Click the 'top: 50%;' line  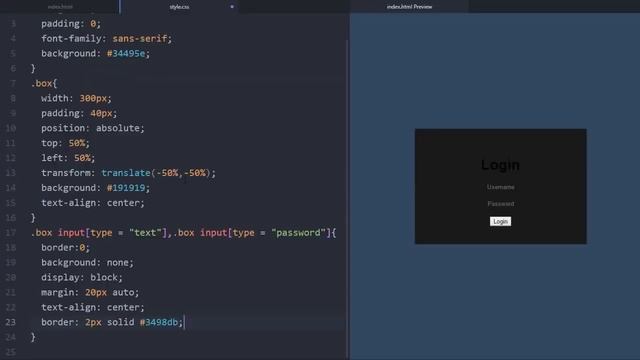pyautogui.click(x=65, y=143)
